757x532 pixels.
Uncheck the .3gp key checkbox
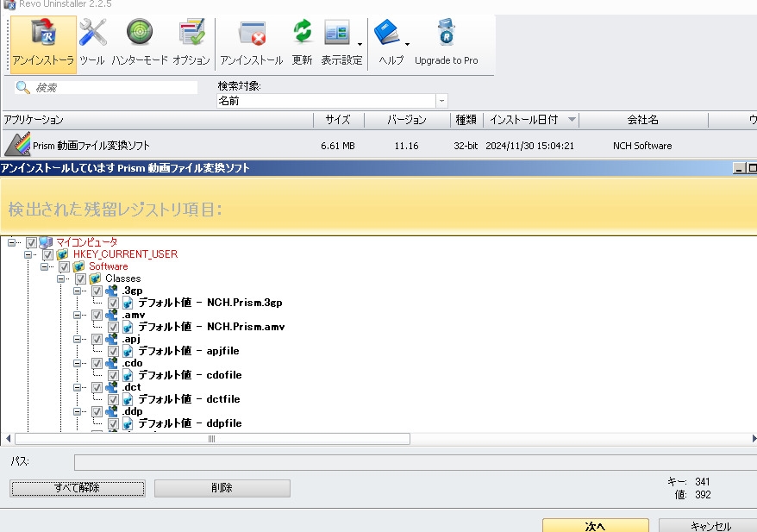[x=97, y=291]
